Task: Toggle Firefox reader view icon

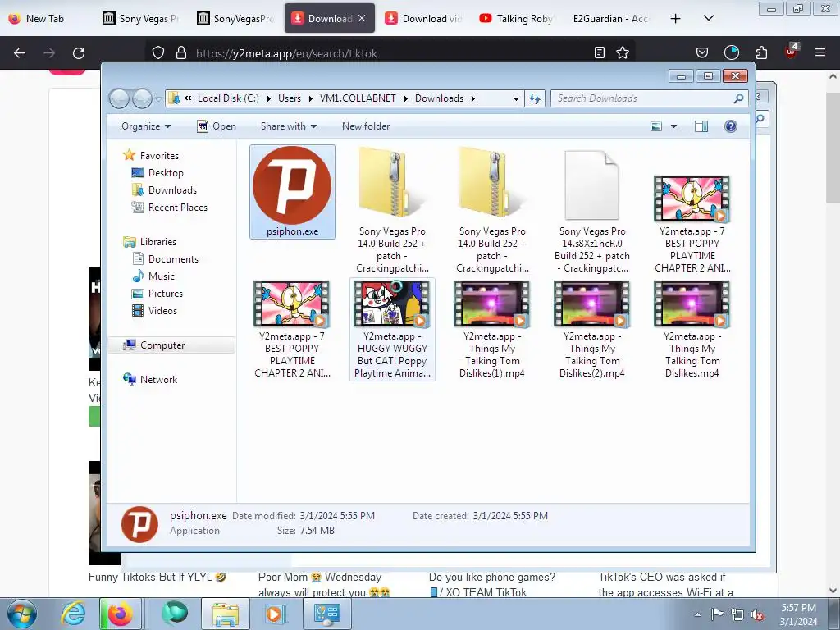Action: click(x=600, y=53)
